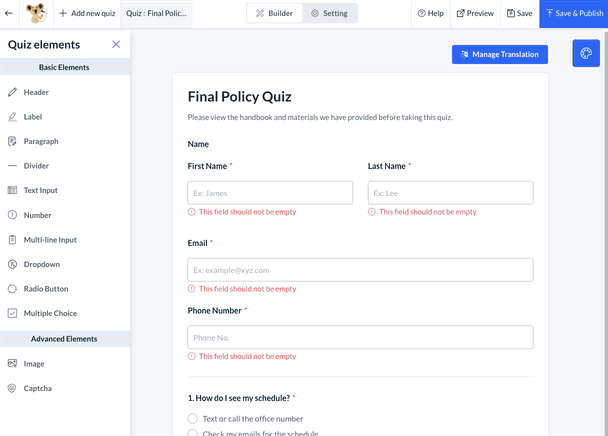Add a Paragraph element
This screenshot has width=608, height=436.
(41, 141)
